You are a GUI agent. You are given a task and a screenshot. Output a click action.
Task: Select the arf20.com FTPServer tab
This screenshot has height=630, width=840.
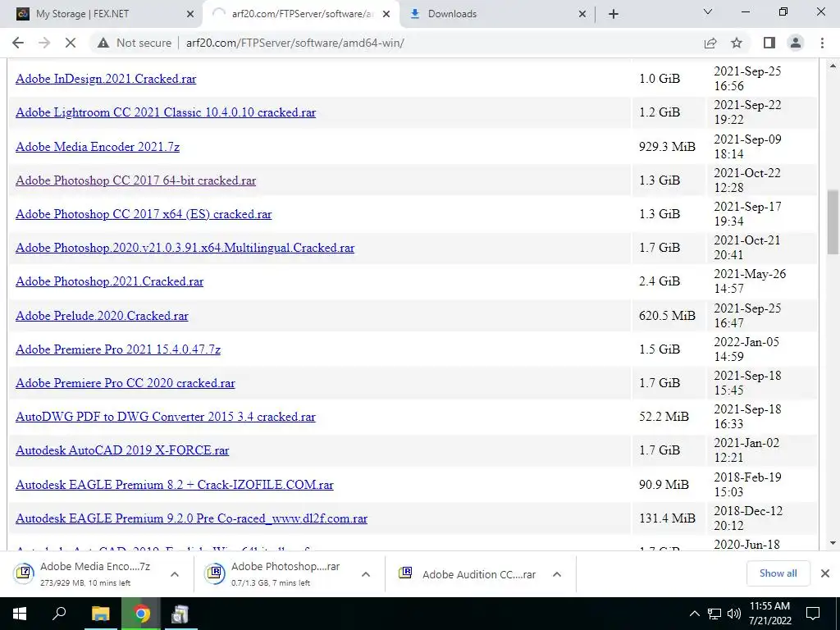pyautogui.click(x=302, y=14)
